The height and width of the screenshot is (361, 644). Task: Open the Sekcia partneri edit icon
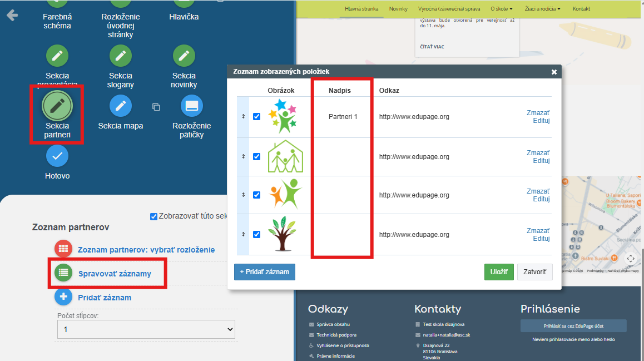[x=57, y=106]
